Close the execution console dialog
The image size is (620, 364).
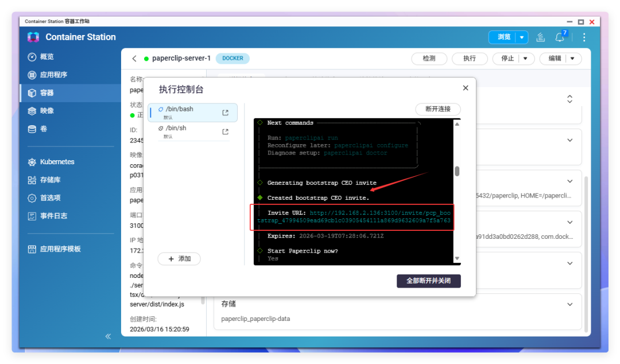(466, 88)
